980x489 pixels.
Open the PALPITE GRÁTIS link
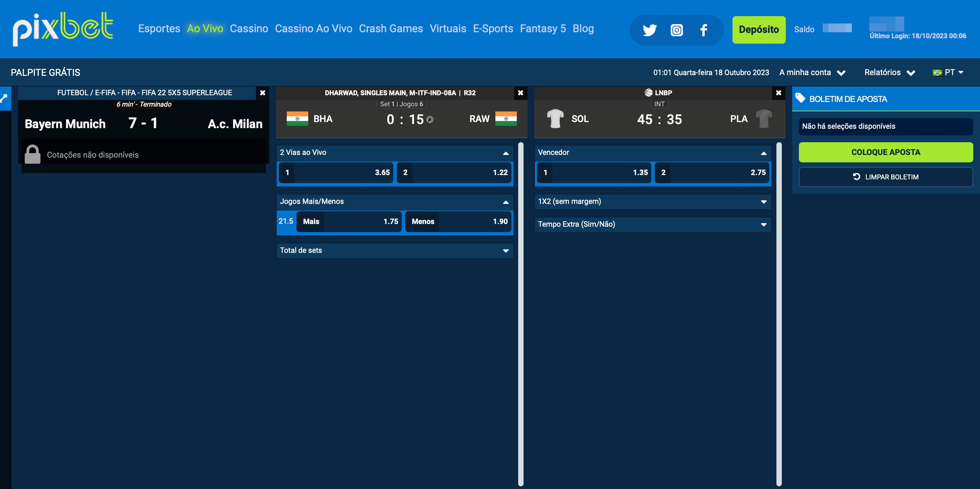pos(45,73)
